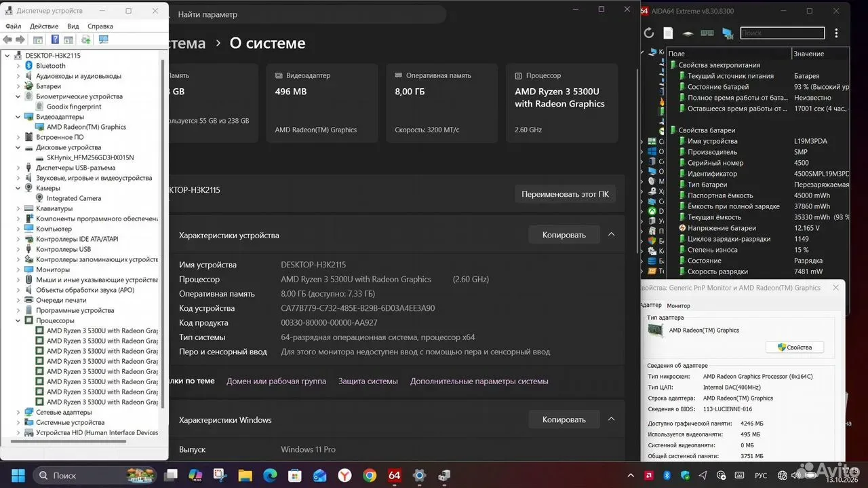Collapse Камеры node
This screenshot has height=488, width=868.
point(18,188)
